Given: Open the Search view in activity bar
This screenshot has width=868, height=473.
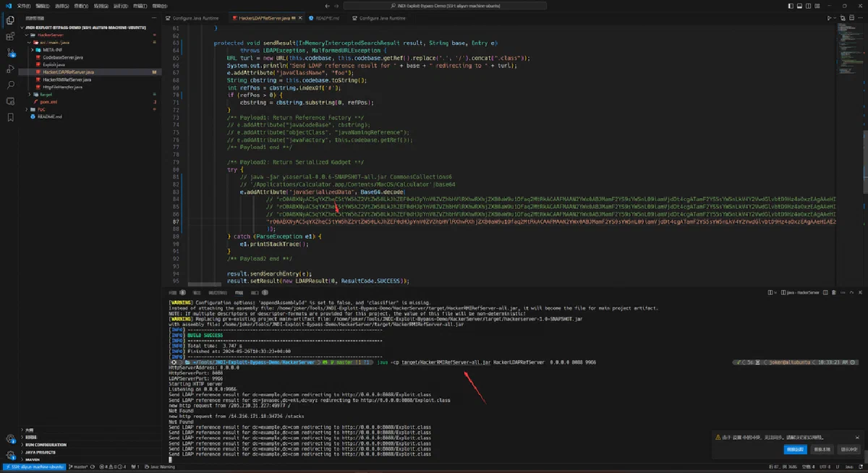Looking at the screenshot, I should pyautogui.click(x=9, y=85).
